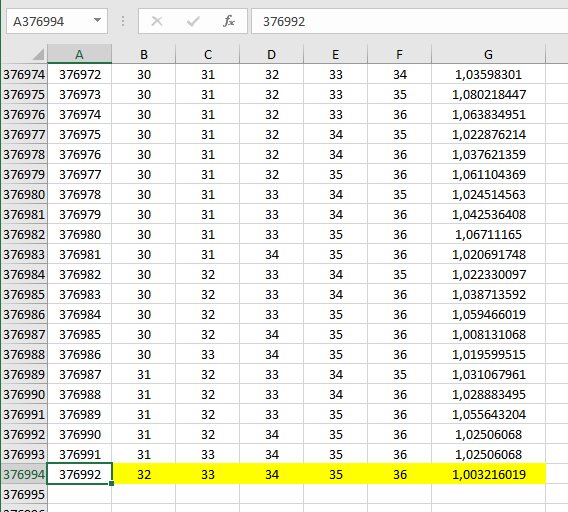Select cell containing 1,03598301
This screenshot has height=512, width=568.
[x=488, y=74]
